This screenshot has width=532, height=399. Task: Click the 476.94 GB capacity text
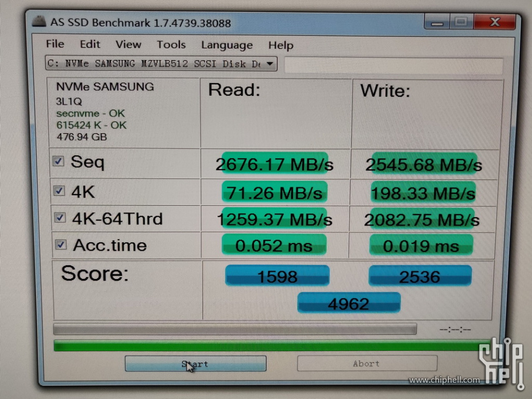(82, 137)
